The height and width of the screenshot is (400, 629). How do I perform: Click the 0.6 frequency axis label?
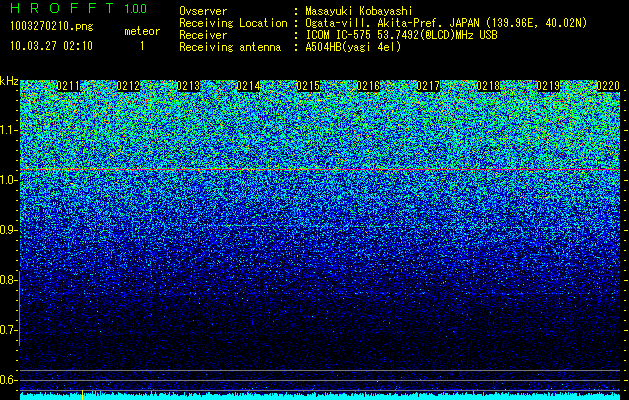tap(8, 380)
